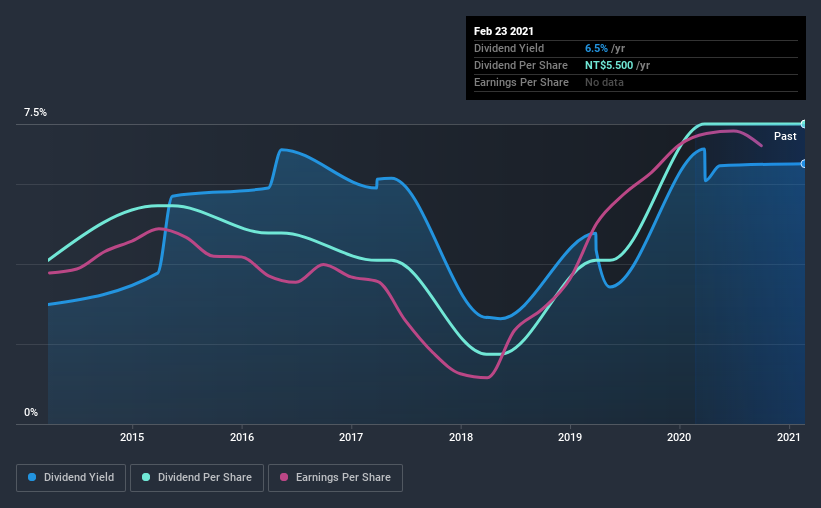Select the blue Dividend Yield endpoint marker

(804, 164)
